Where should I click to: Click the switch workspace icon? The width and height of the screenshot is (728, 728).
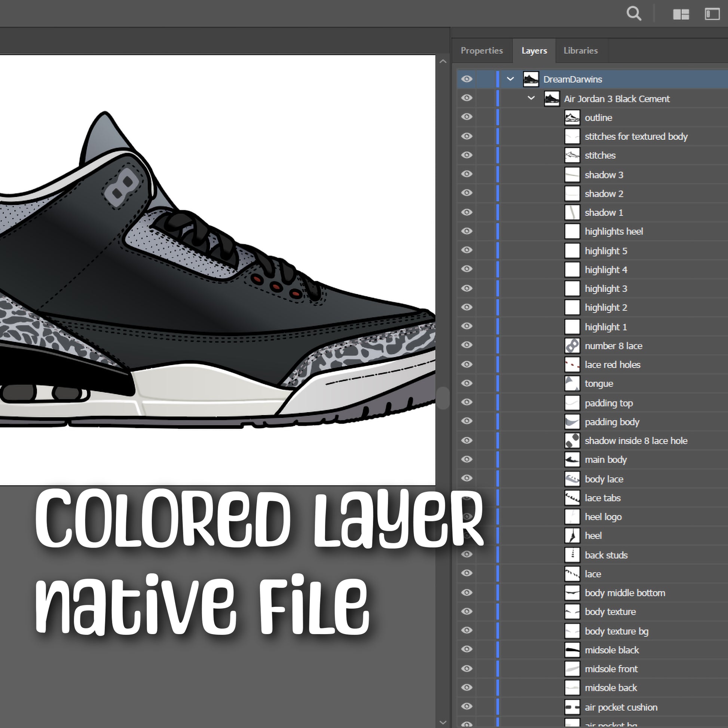[x=712, y=14]
